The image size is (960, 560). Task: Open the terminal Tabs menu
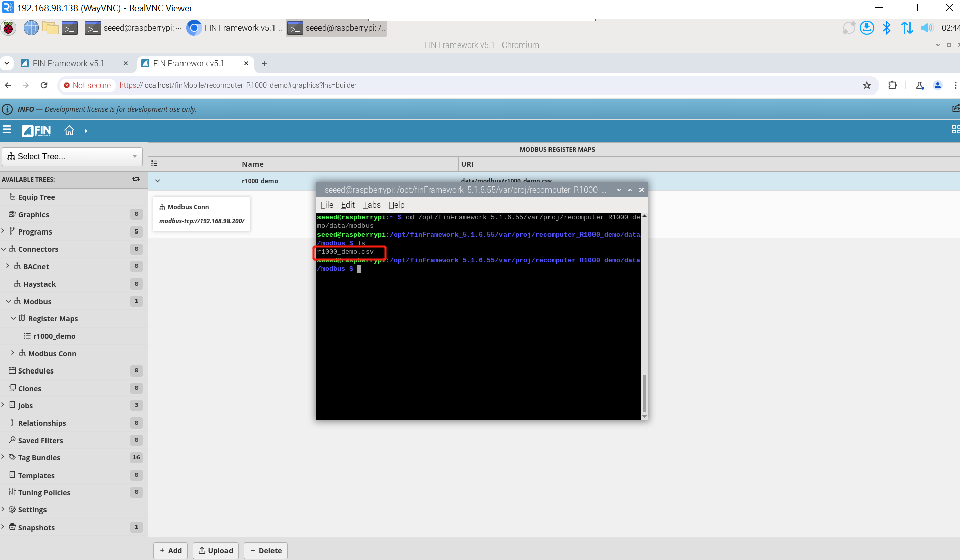coord(372,205)
